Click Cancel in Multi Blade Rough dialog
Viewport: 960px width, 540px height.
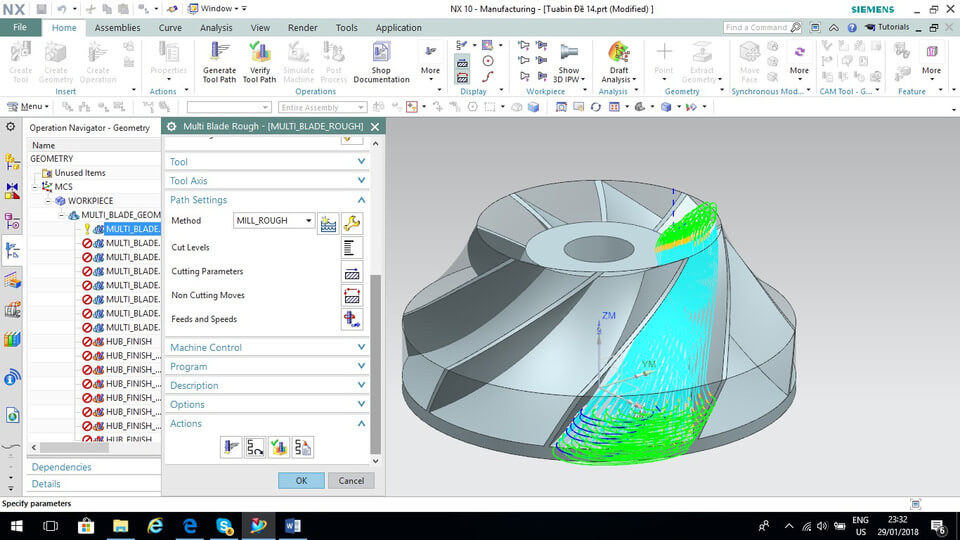pos(351,481)
